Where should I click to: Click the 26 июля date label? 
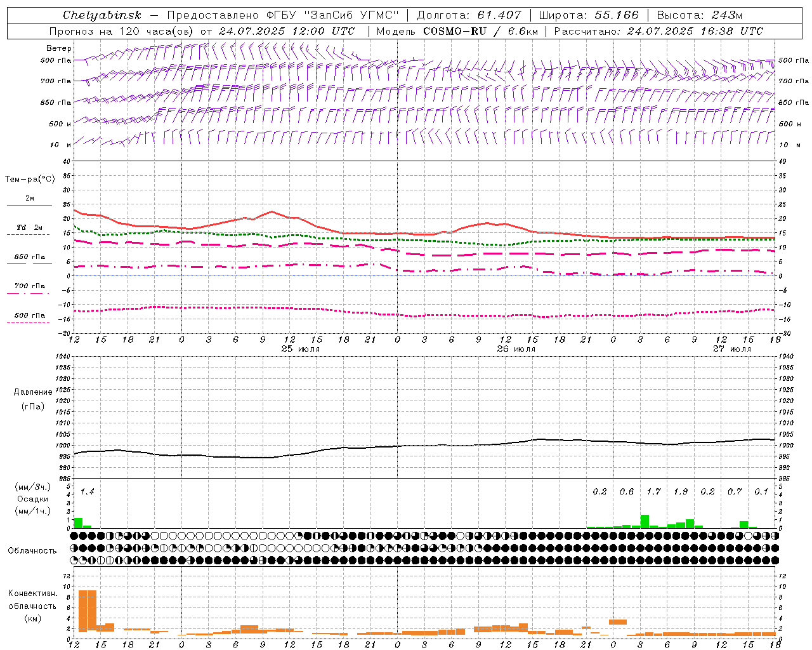(516, 349)
